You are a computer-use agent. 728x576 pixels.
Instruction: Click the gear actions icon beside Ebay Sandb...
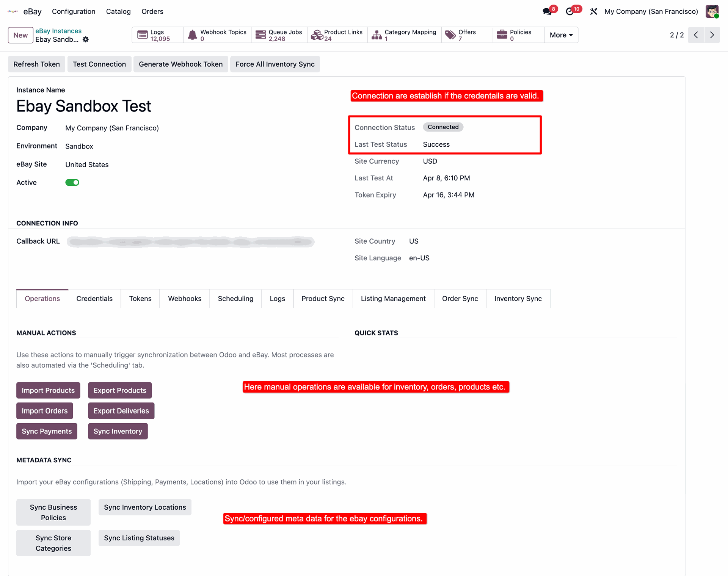click(x=86, y=39)
